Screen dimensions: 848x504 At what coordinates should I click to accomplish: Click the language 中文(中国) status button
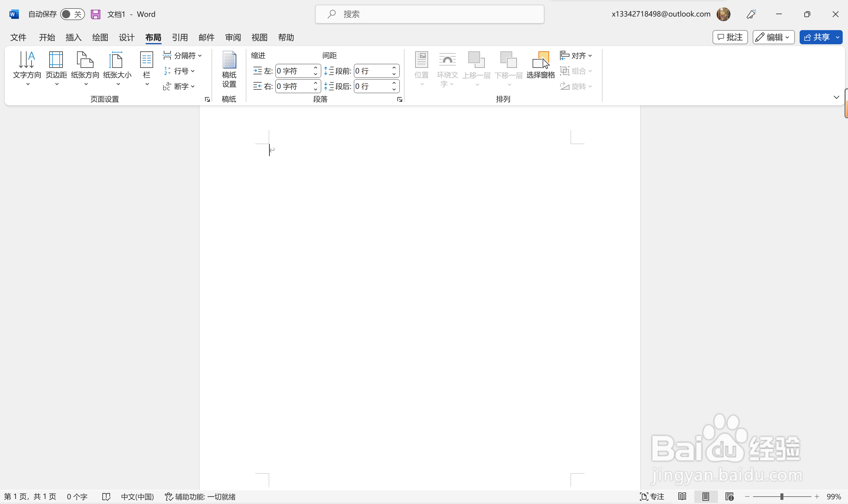(137, 497)
